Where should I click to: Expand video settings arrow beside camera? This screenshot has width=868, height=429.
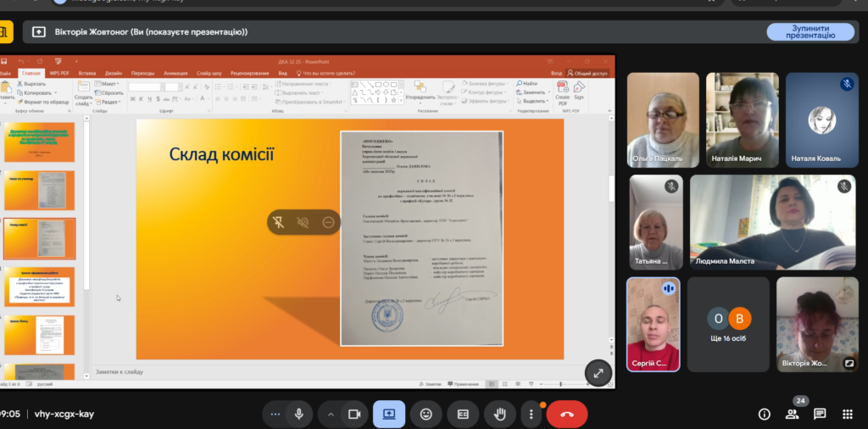click(331, 414)
